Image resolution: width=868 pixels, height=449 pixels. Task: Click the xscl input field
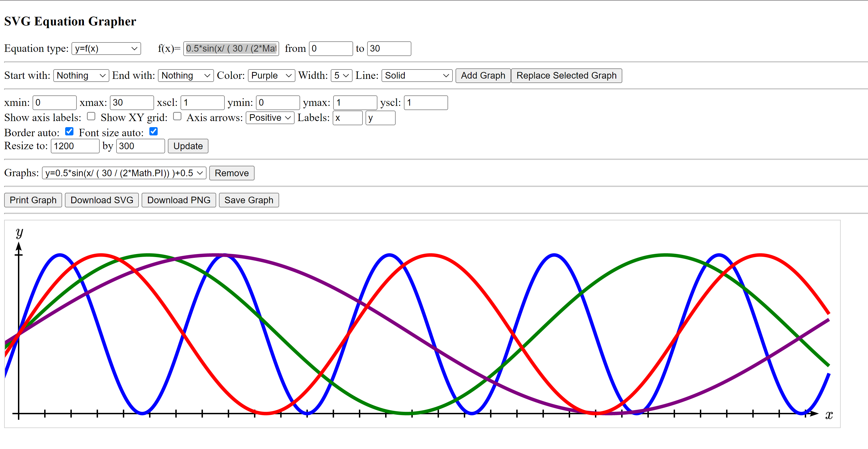click(203, 103)
